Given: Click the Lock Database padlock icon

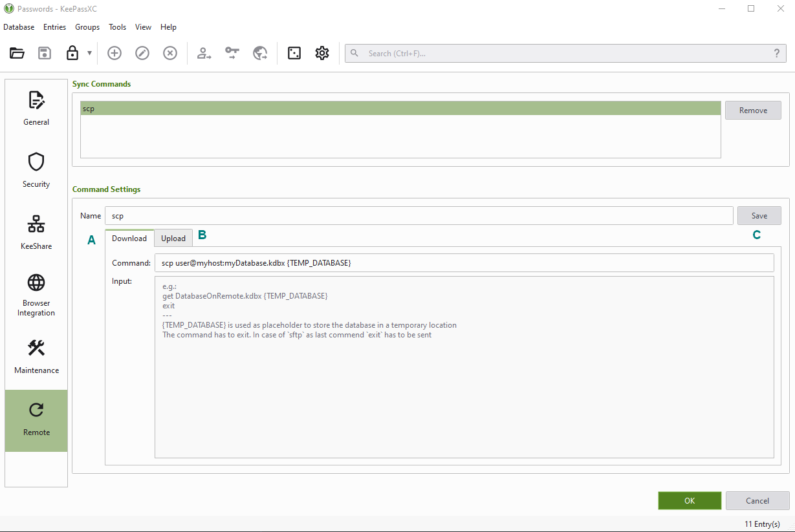Looking at the screenshot, I should (x=72, y=54).
